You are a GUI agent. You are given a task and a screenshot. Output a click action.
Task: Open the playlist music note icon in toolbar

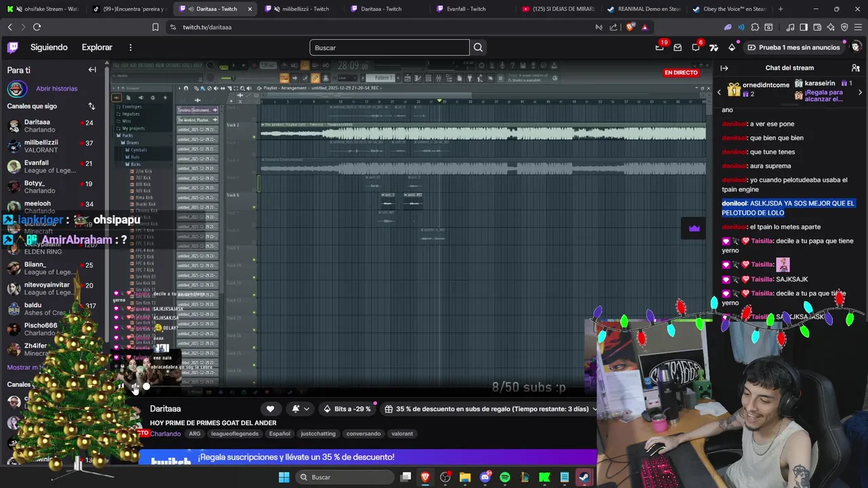coord(791,27)
